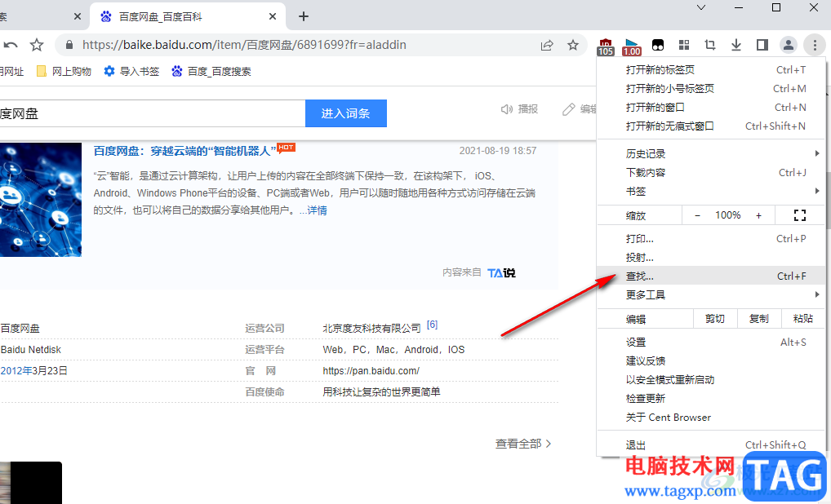831x504 pixels.
Task: Click the fullscreen icon in zoom row
Action: pos(800,215)
